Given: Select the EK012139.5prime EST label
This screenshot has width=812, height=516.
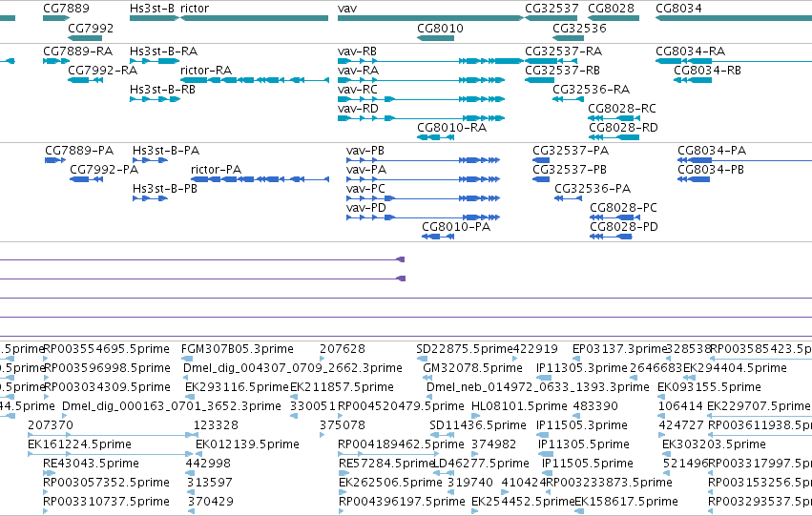Looking at the screenshot, I should pos(247,444).
